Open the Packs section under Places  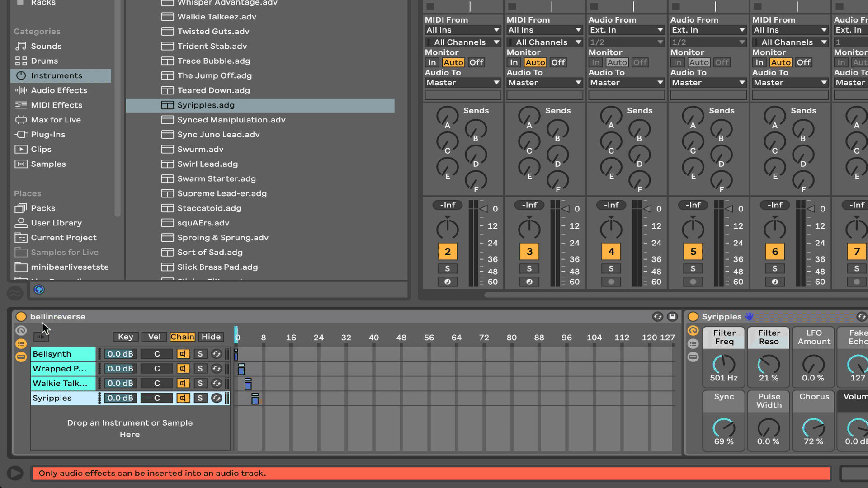tap(43, 208)
